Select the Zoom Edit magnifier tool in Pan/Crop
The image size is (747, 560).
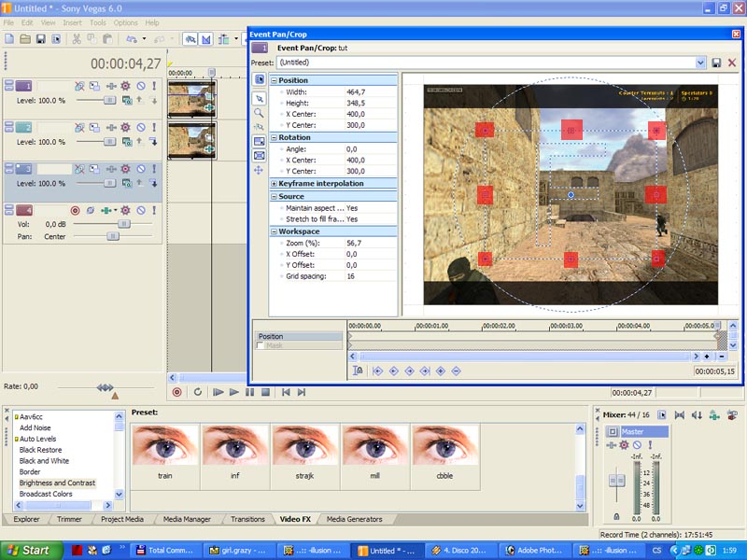pos(260,113)
